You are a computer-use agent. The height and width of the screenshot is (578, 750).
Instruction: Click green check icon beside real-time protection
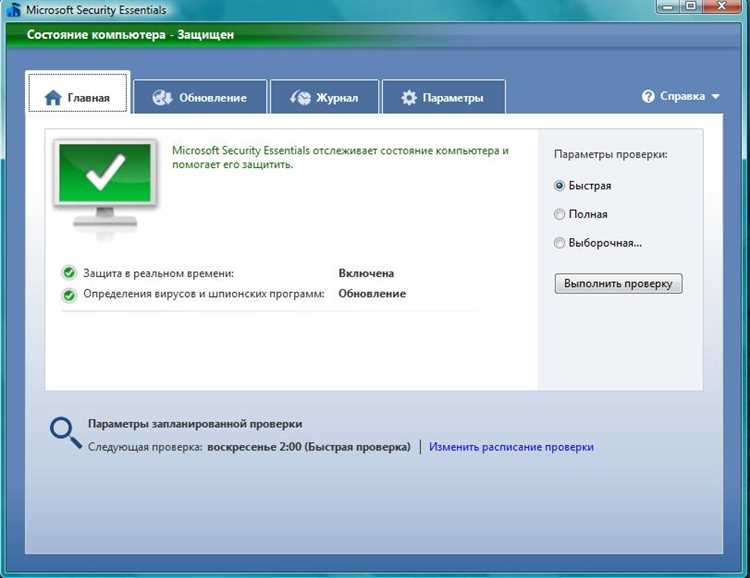[69, 273]
